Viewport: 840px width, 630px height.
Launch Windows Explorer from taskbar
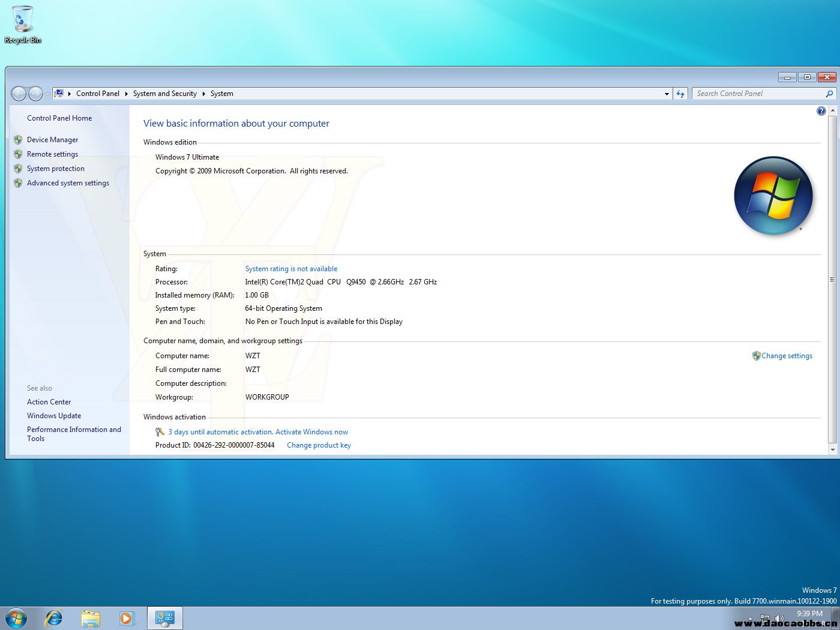pyautogui.click(x=91, y=618)
